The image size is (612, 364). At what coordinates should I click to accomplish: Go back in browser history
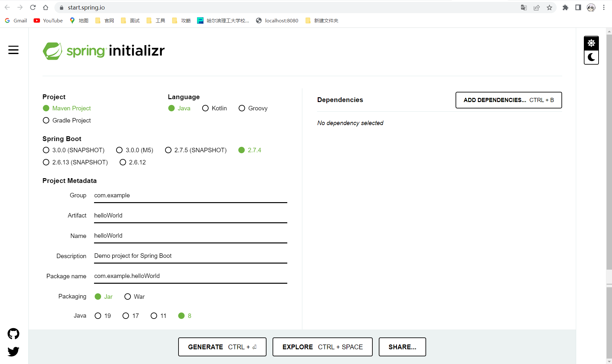[7, 7]
